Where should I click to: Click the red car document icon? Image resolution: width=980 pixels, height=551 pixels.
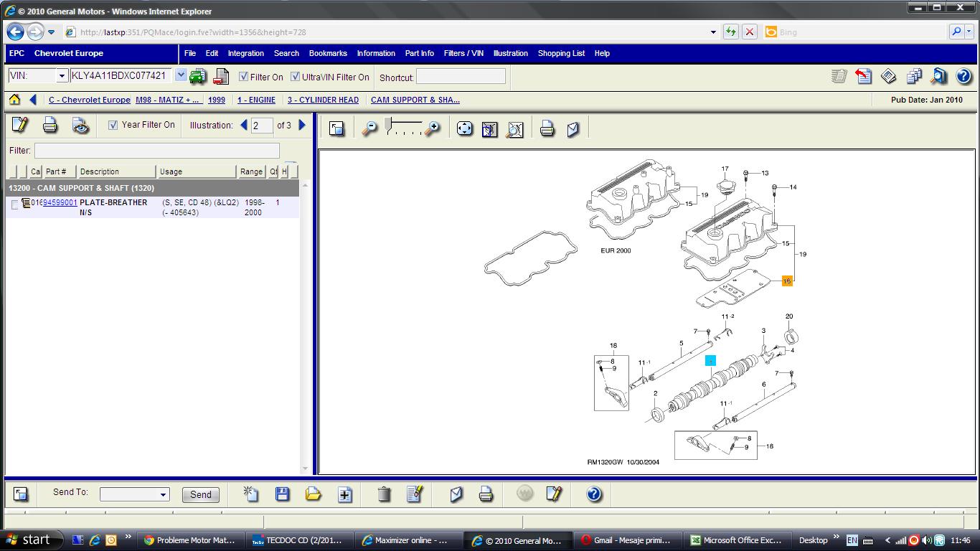[221, 76]
